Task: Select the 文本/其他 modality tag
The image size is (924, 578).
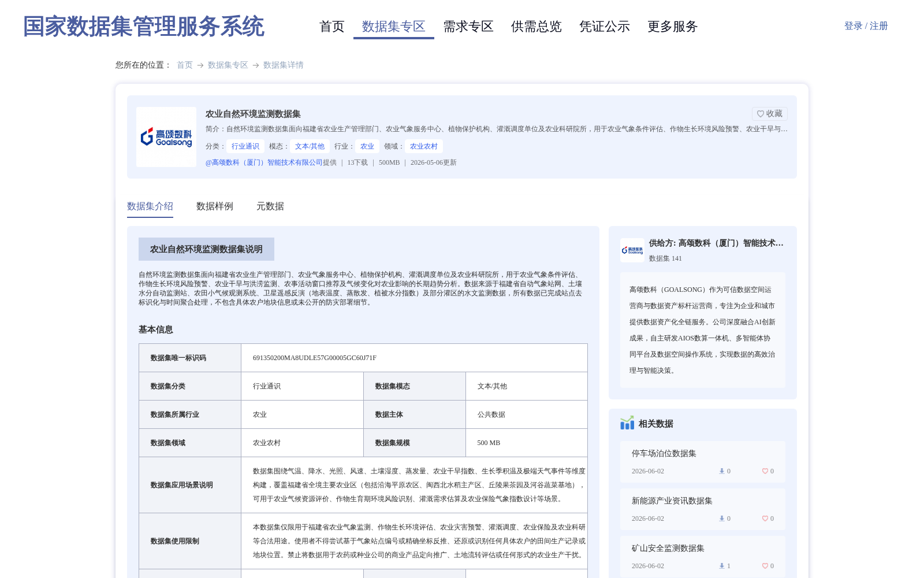Action: pyautogui.click(x=310, y=146)
